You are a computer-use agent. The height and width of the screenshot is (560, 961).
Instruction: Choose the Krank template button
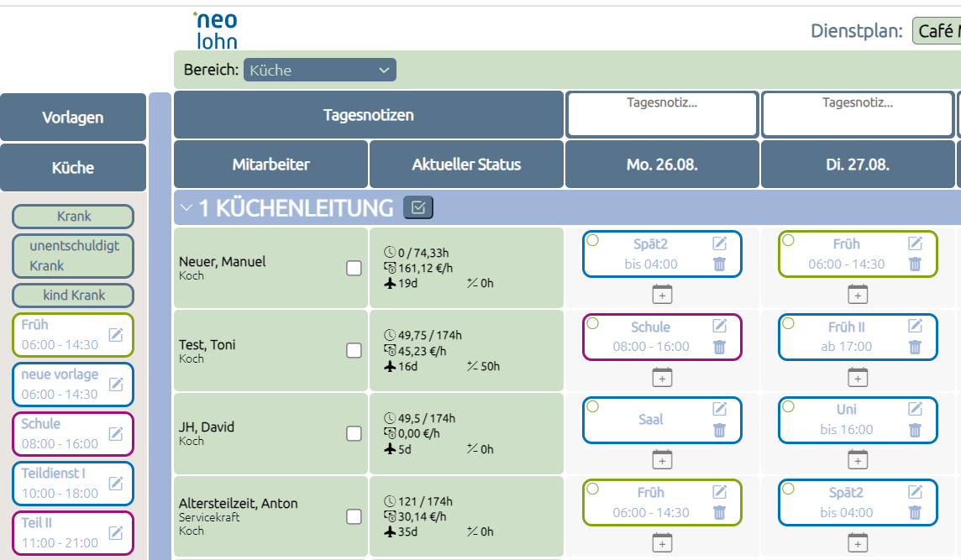(x=73, y=217)
